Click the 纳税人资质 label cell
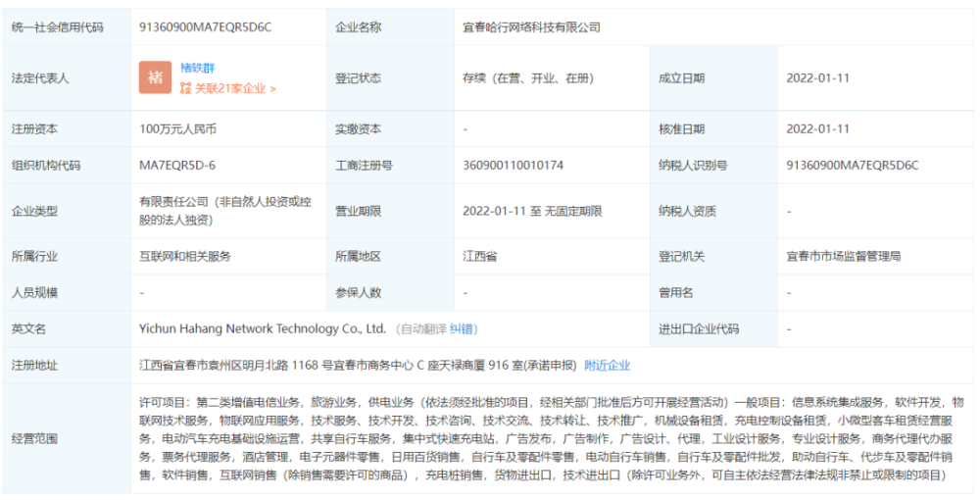This screenshot has width=980, height=500. [x=713, y=211]
